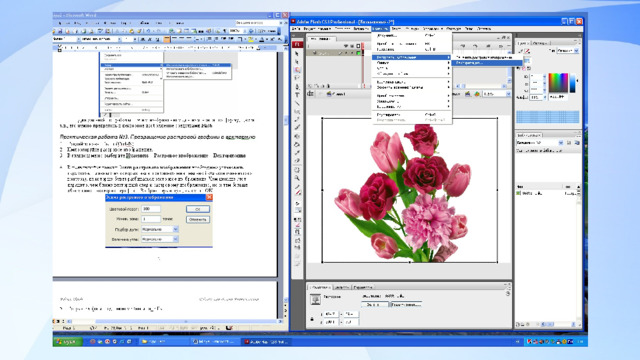Image resolution: width=640 pixels, height=360 pixels.
Task: Open the Library document name dropdown
Action: point(561,143)
